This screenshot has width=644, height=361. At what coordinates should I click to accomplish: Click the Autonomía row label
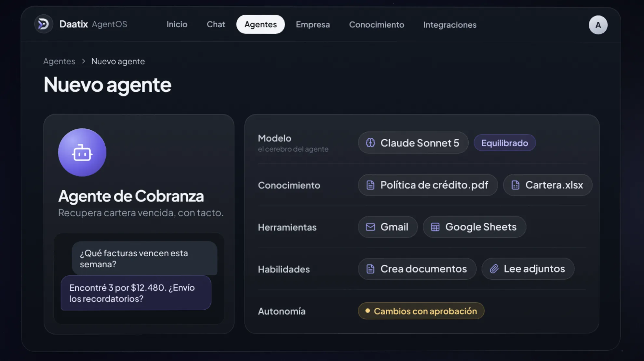click(x=282, y=311)
